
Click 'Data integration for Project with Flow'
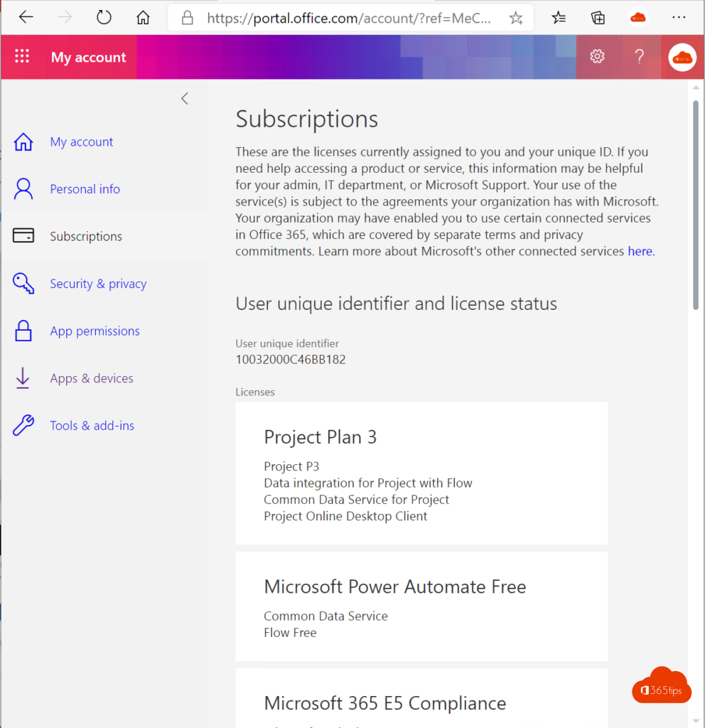click(x=368, y=483)
